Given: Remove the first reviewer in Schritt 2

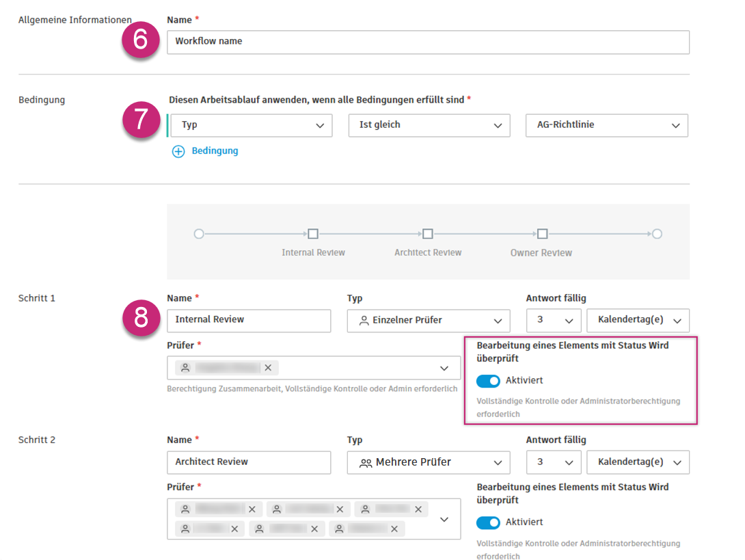Looking at the screenshot, I should coord(252,509).
